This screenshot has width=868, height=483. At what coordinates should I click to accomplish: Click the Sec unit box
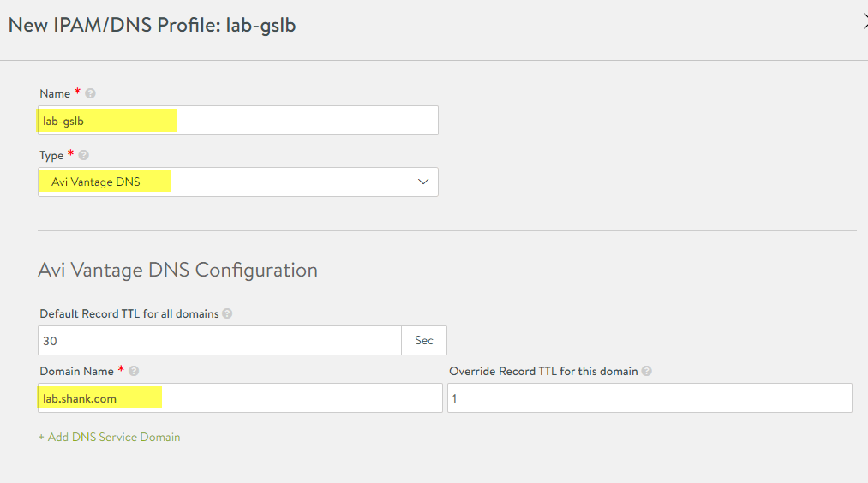pos(424,340)
